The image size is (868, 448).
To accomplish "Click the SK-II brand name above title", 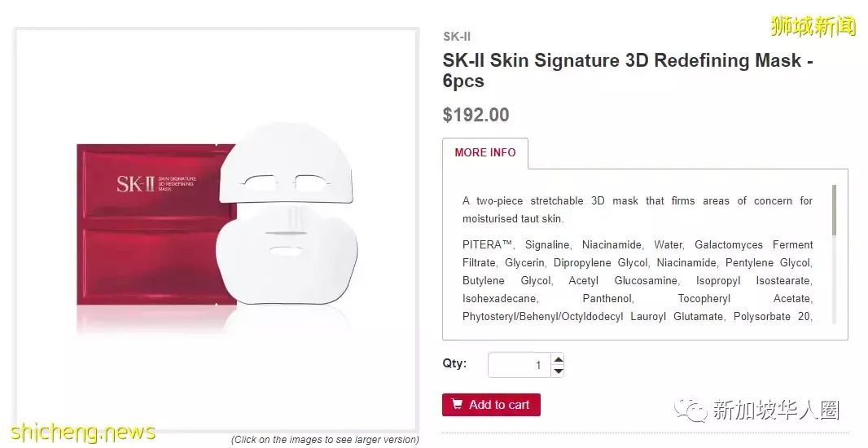I will (x=457, y=37).
